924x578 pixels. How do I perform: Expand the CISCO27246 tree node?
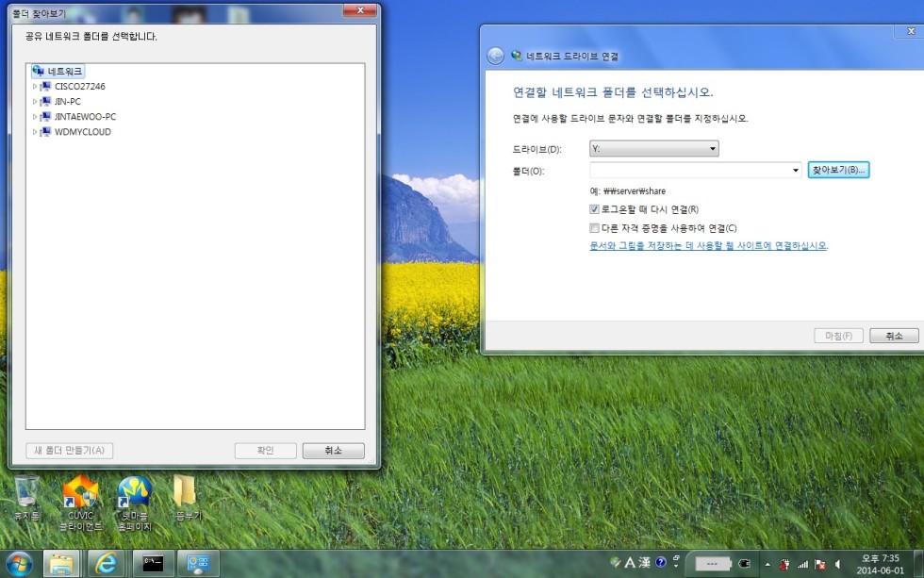35,87
